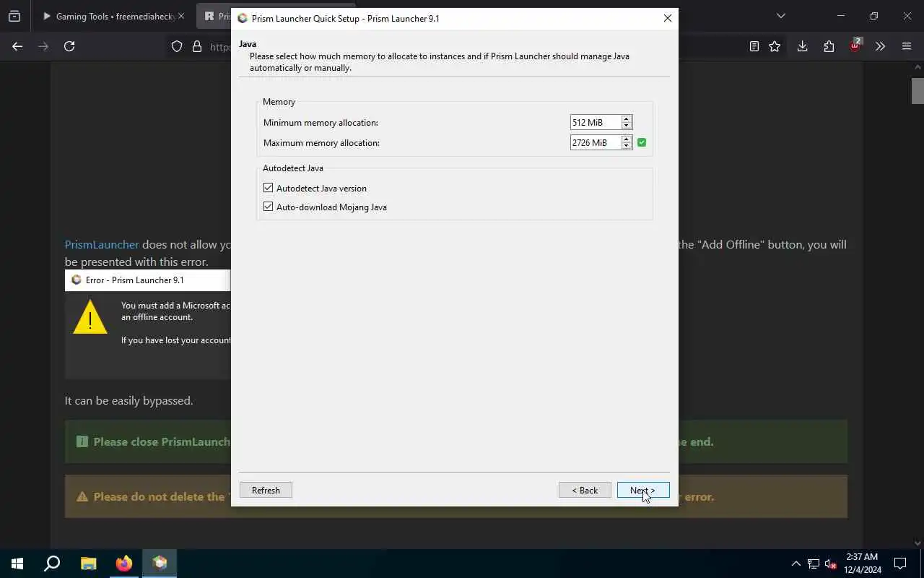Click the browser forward arrow
Viewport: 924px width, 578px height.
[43, 46]
